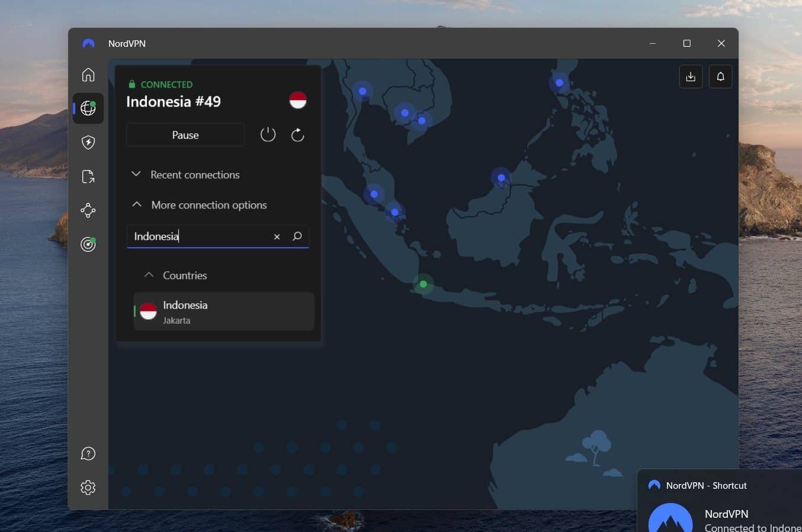Click the Indonesia #49 server name
The height and width of the screenshot is (532, 802).
(174, 101)
